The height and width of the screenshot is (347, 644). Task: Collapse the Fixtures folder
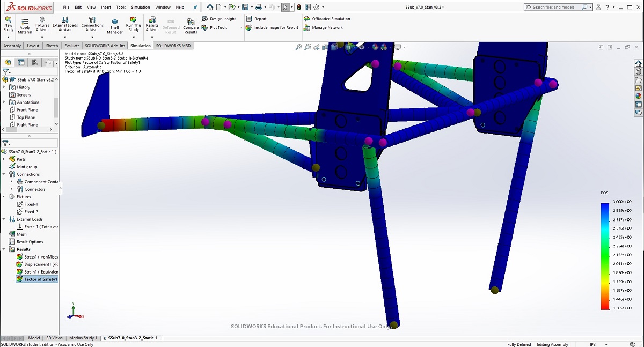tap(4, 197)
